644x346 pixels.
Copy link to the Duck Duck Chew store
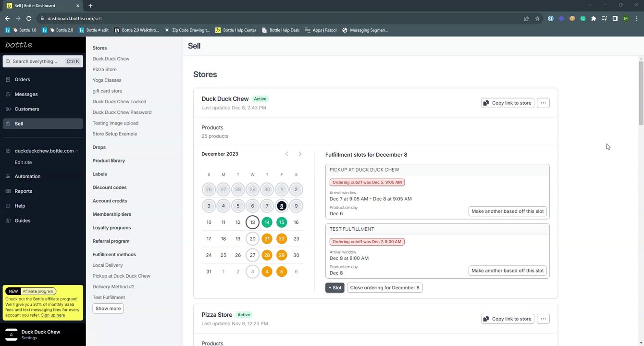click(508, 103)
